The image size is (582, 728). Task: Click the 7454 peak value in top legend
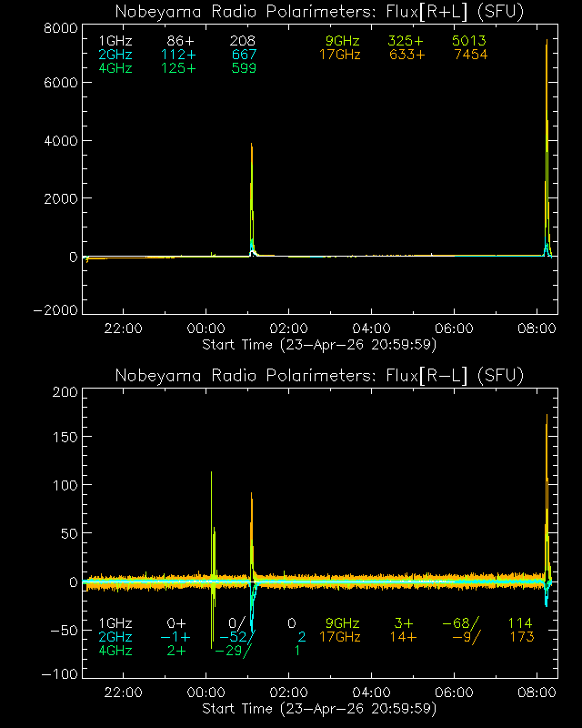(469, 55)
